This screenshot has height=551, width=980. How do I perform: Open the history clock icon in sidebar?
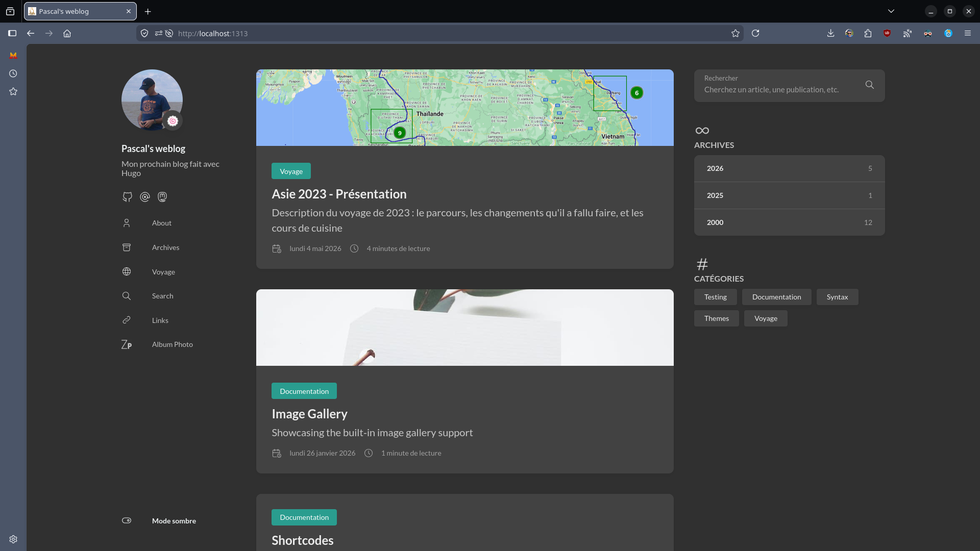click(13, 73)
